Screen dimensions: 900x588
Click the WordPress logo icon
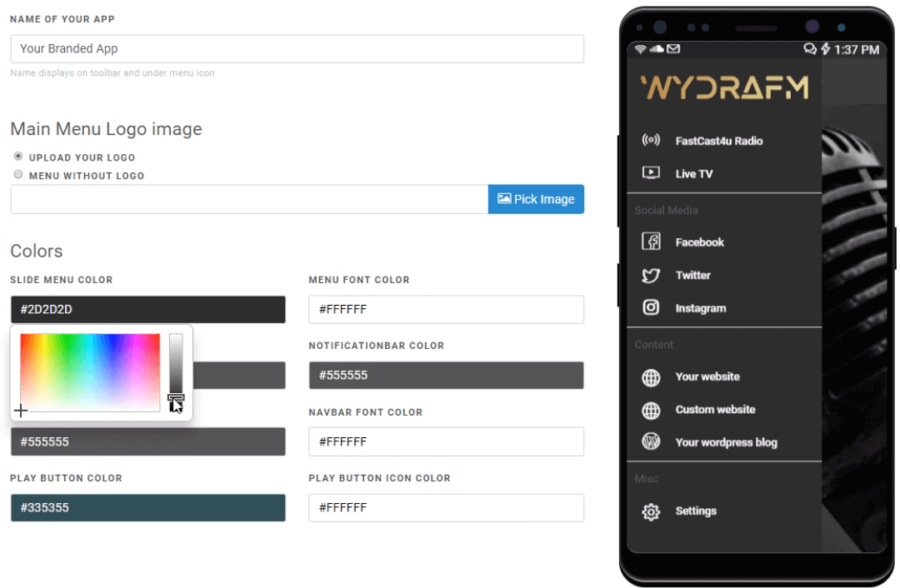pyautogui.click(x=650, y=441)
